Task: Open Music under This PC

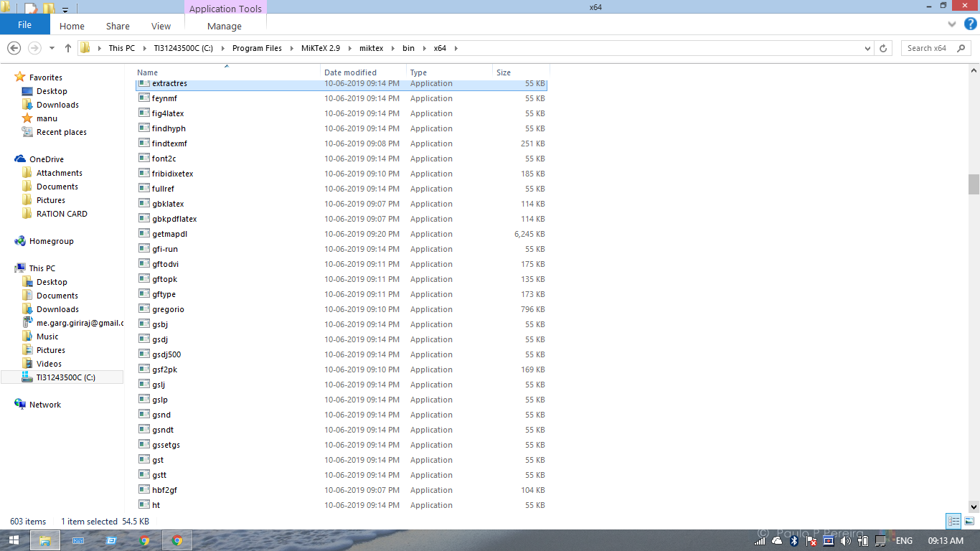Action: (47, 336)
